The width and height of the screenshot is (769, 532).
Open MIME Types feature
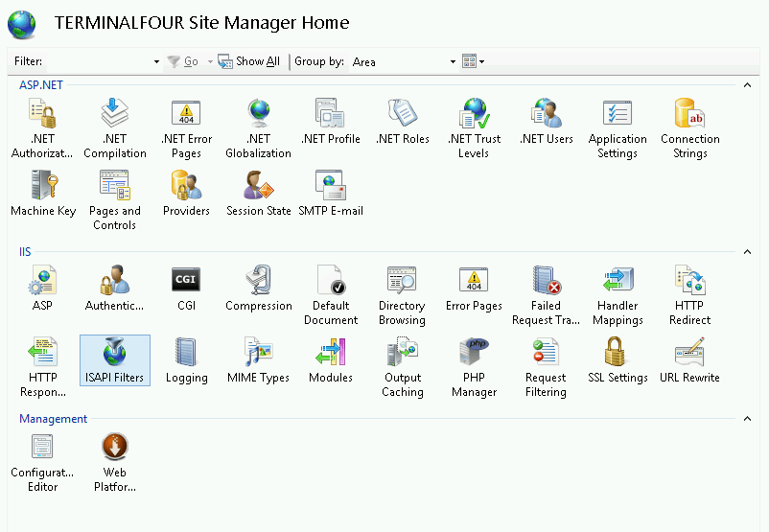[x=259, y=359]
